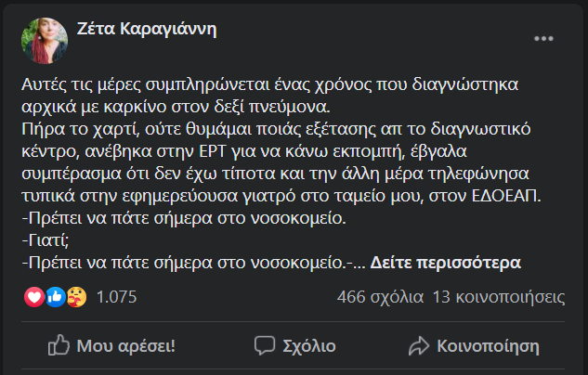Click the blue thumbs-up reaction icon
Viewport: 588px width, 375px height.
point(56,297)
